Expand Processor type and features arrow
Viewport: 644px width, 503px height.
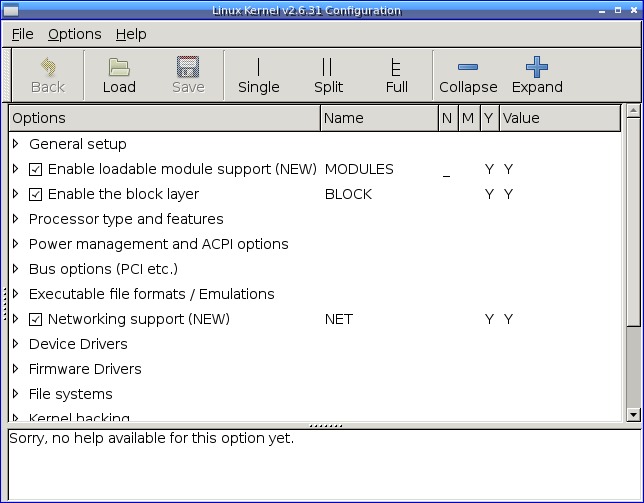click(16, 219)
